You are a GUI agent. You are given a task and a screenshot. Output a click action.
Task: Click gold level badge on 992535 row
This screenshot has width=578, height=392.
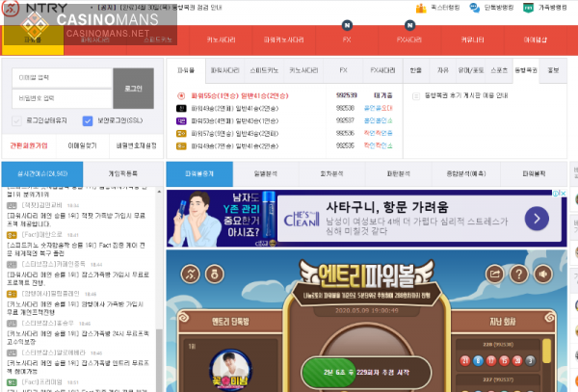(181, 145)
